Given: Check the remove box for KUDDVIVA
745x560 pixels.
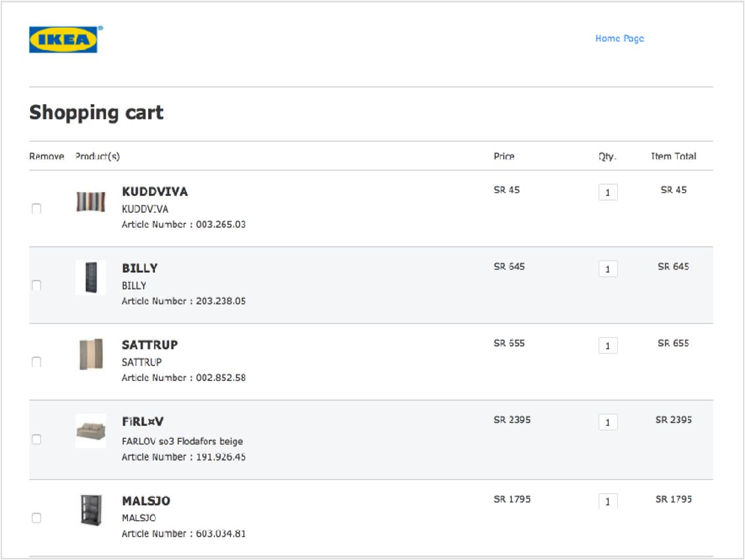Looking at the screenshot, I should [x=36, y=208].
